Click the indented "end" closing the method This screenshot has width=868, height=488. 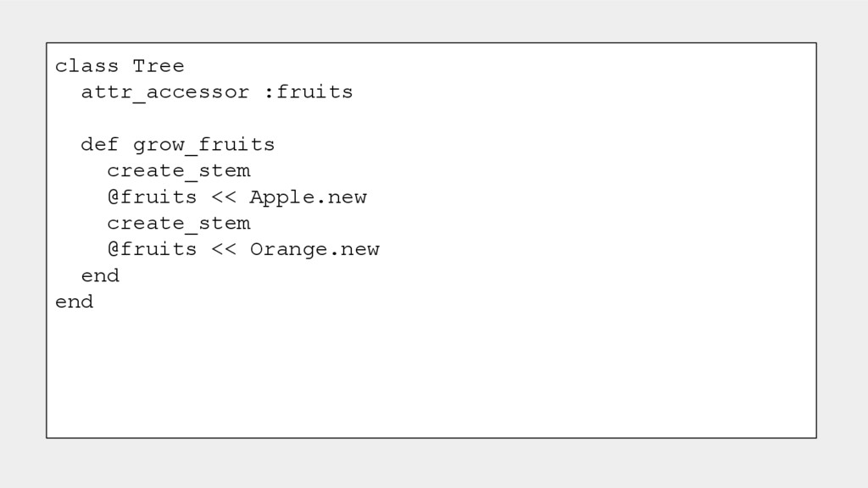point(100,276)
